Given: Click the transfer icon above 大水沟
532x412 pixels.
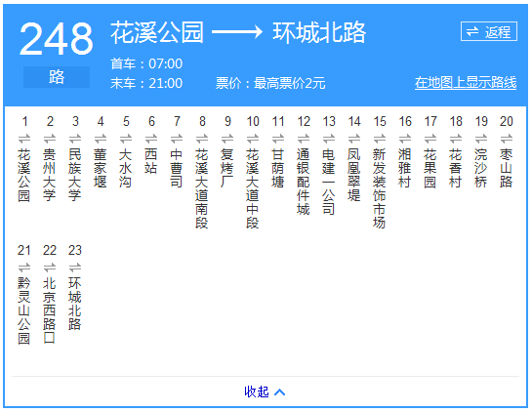Looking at the screenshot, I should tap(126, 139).
